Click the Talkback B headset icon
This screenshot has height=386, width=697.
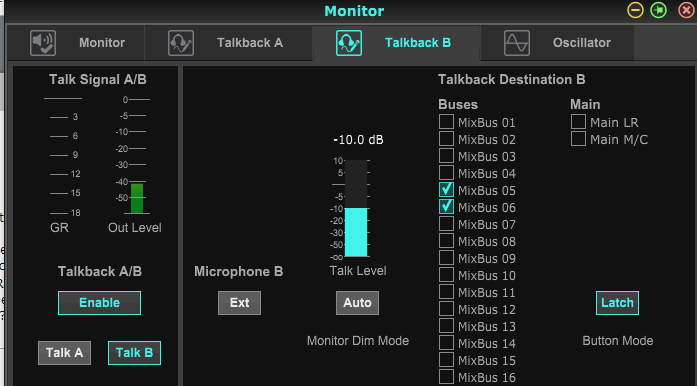pos(349,43)
